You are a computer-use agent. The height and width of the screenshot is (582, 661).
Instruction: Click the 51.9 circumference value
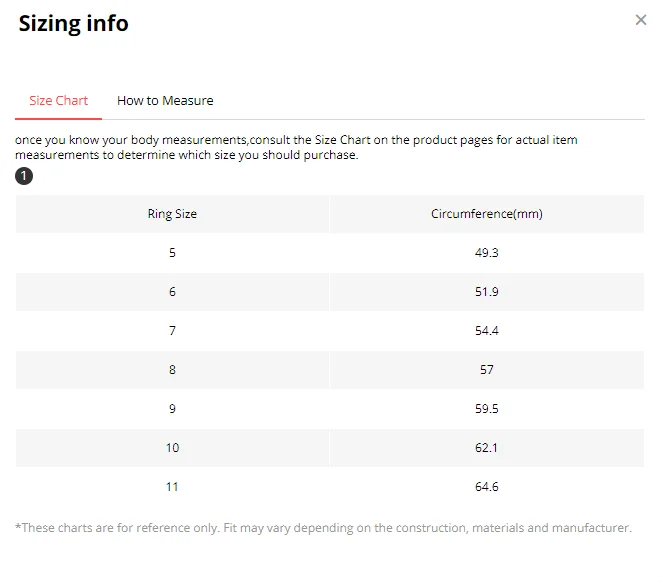486,292
